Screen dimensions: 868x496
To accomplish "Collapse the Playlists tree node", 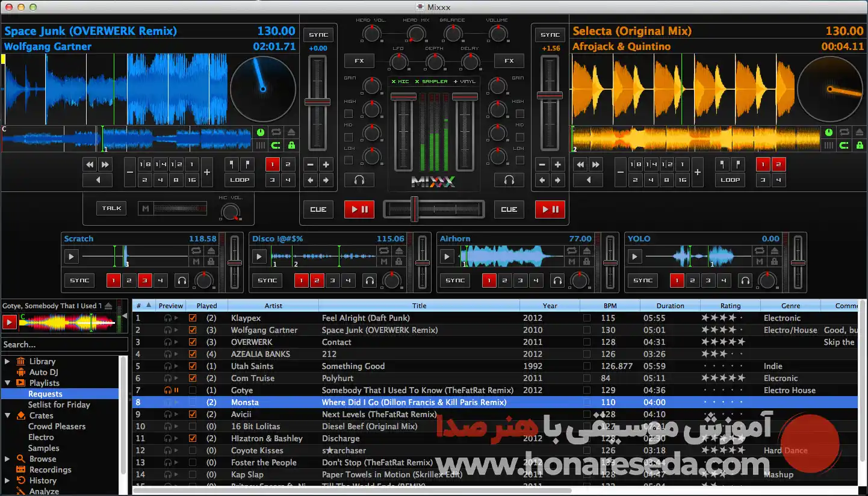I will click(7, 383).
